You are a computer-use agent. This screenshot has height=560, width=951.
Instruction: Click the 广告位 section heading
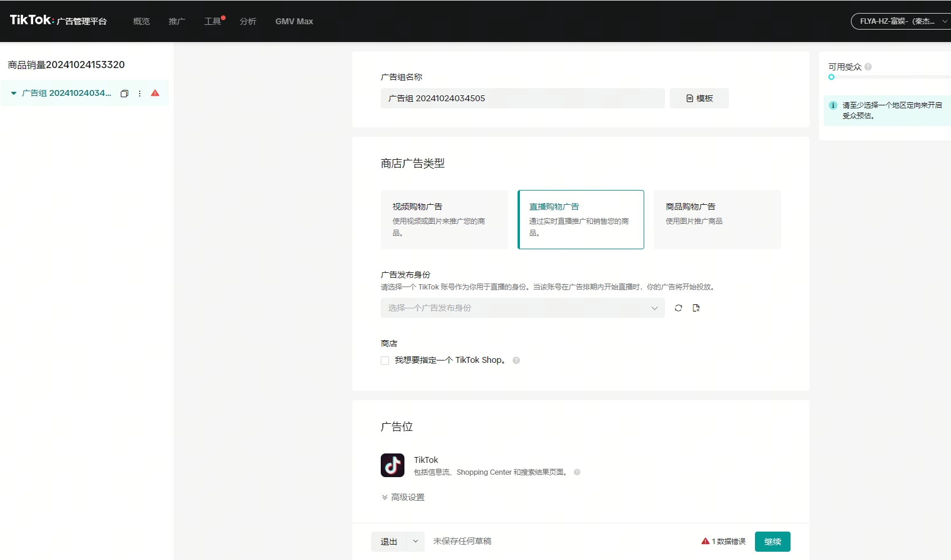point(397,427)
